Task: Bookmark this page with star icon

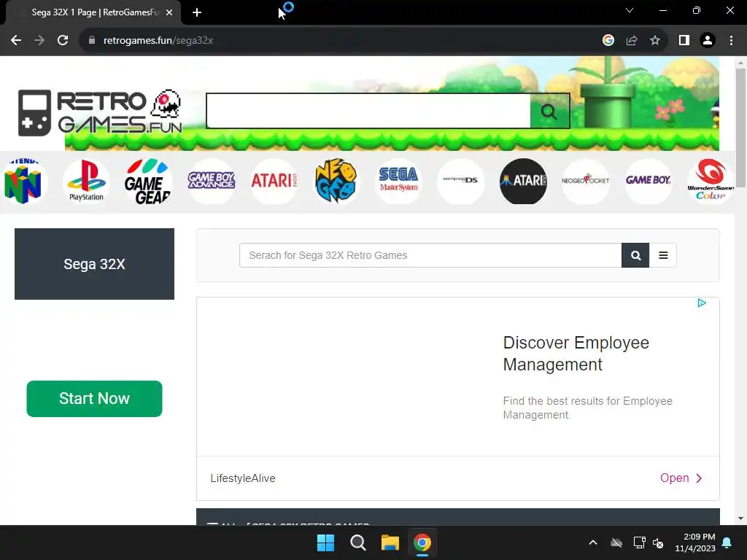Action: (x=655, y=41)
